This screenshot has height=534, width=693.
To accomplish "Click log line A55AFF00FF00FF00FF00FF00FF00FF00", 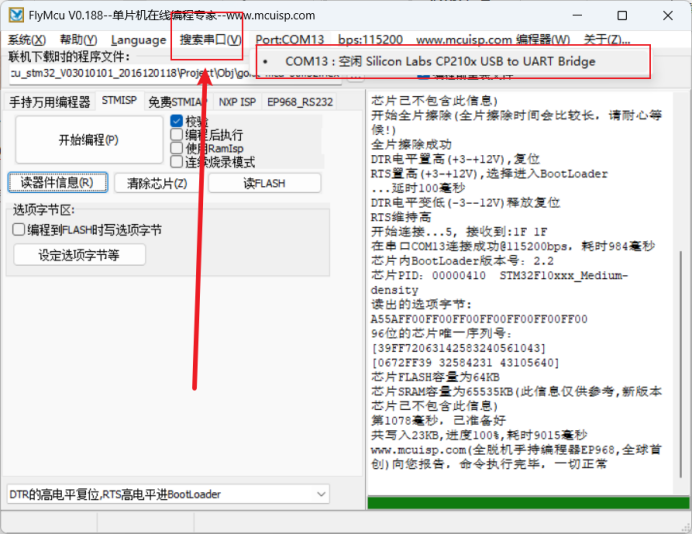I will pos(479,319).
